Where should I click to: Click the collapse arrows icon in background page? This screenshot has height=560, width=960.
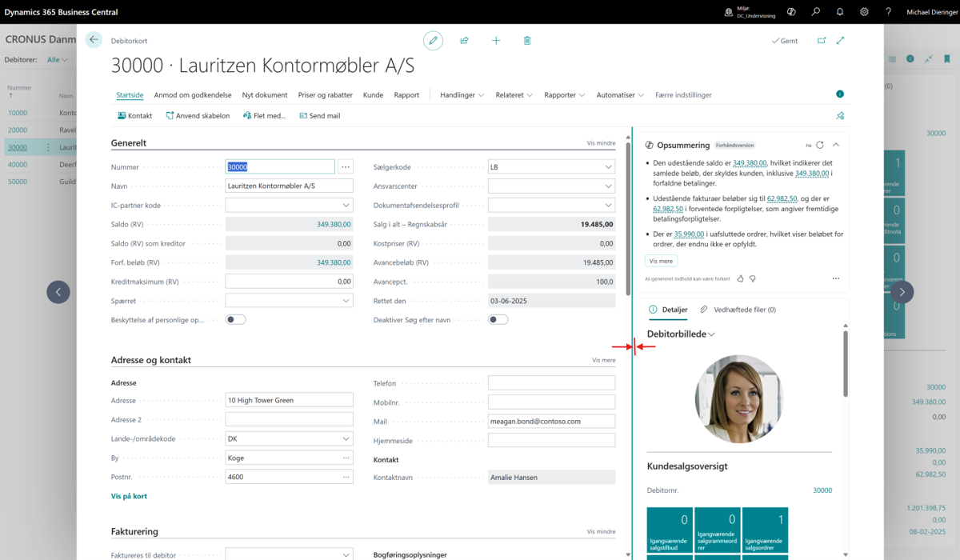pyautogui.click(x=929, y=59)
